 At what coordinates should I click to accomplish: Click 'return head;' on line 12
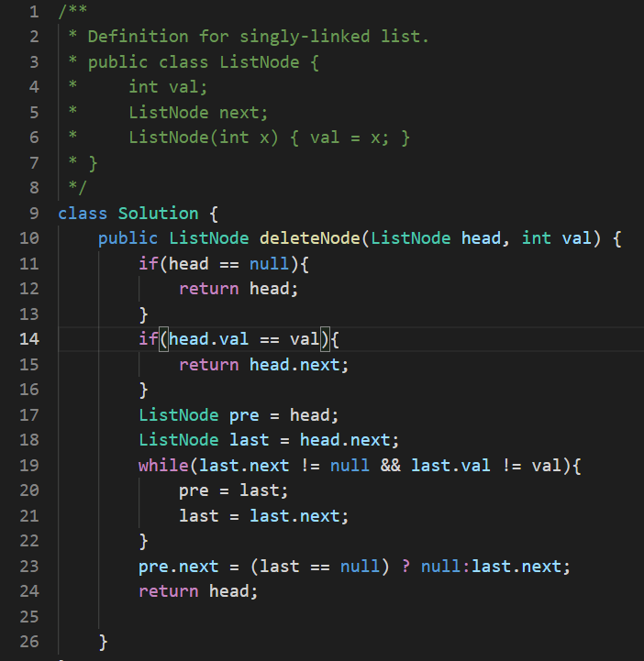coord(239,289)
